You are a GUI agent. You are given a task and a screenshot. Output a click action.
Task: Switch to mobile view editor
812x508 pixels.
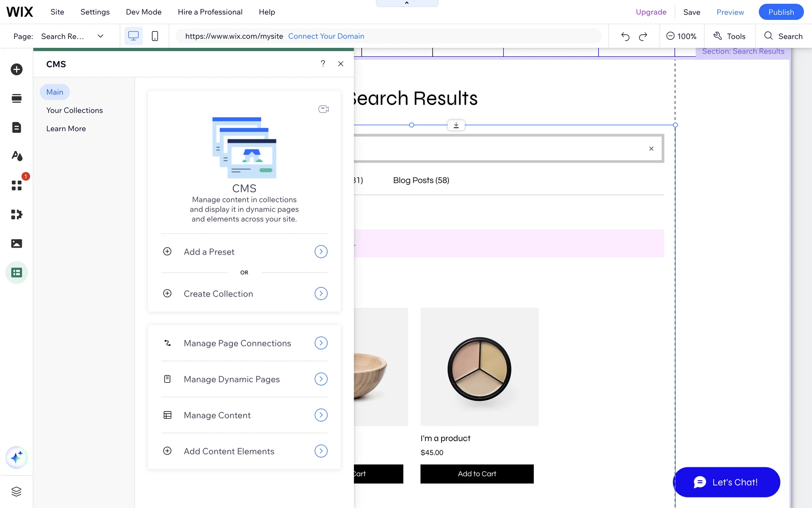(x=155, y=36)
